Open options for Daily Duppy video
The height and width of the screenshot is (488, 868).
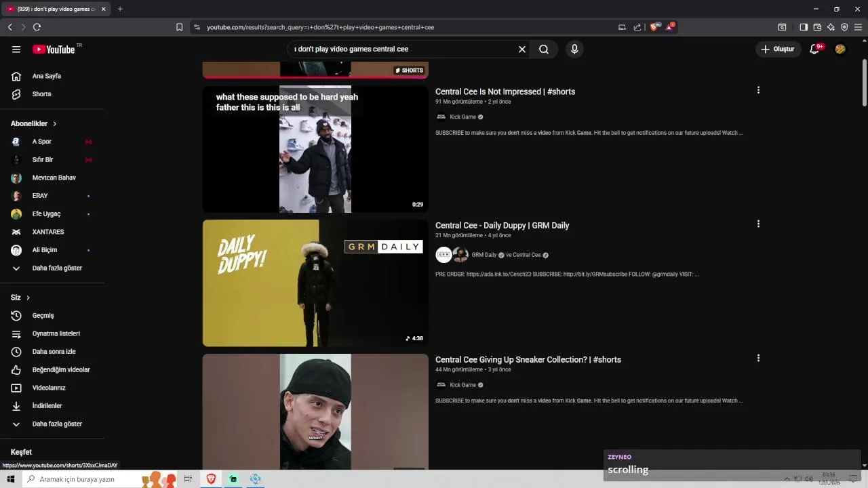(x=758, y=224)
